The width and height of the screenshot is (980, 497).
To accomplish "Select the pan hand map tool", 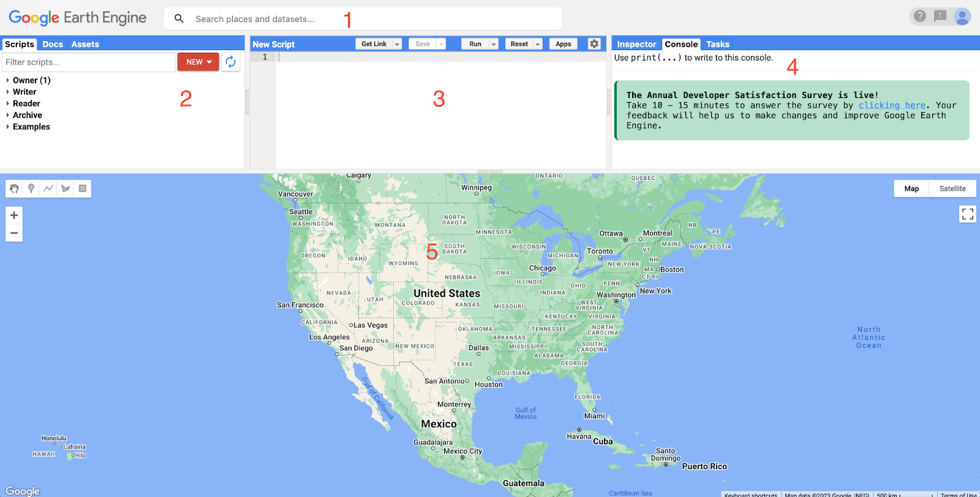I will point(14,189).
